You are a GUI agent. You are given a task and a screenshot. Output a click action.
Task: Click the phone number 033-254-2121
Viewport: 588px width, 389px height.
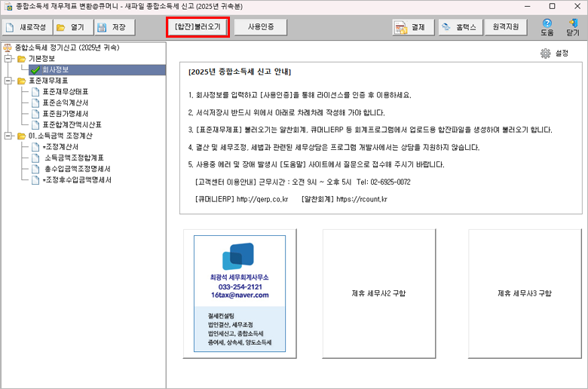tap(240, 287)
